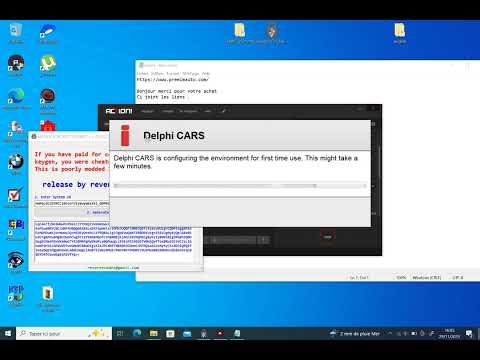Switch to the Notepad taskbar icon
This screenshot has height=360, width=480.
click(x=237, y=333)
